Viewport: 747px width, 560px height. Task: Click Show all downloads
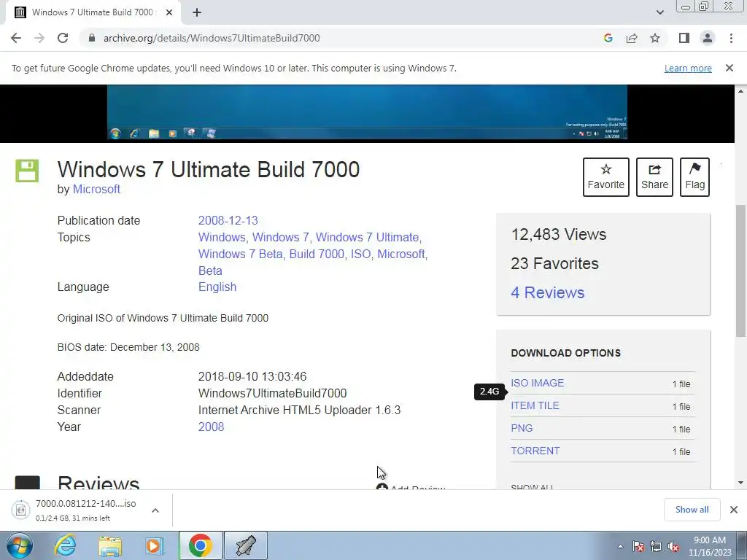click(692, 510)
